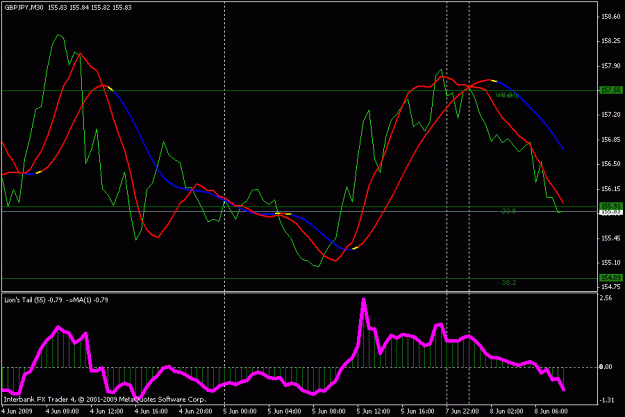Click the 4 Jun 12:00 time label
625x417 pixels.
tap(107, 411)
